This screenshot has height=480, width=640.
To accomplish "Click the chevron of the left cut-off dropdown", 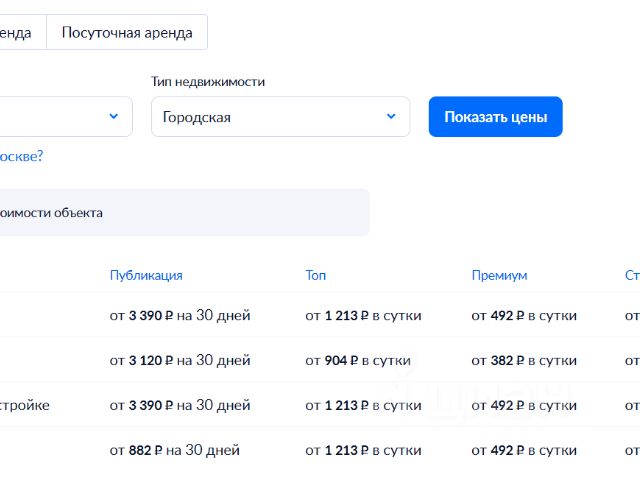I will coord(113,117).
